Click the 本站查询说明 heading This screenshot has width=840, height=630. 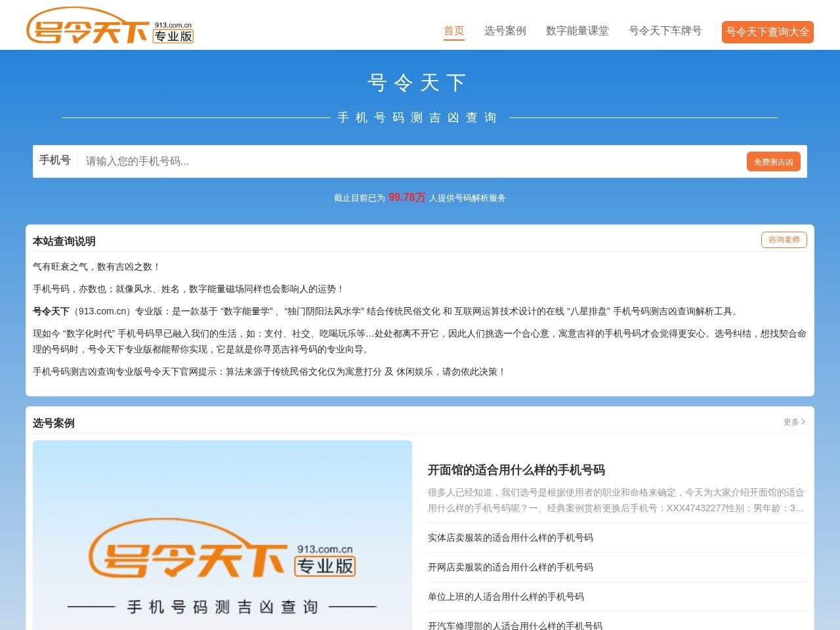coord(64,241)
